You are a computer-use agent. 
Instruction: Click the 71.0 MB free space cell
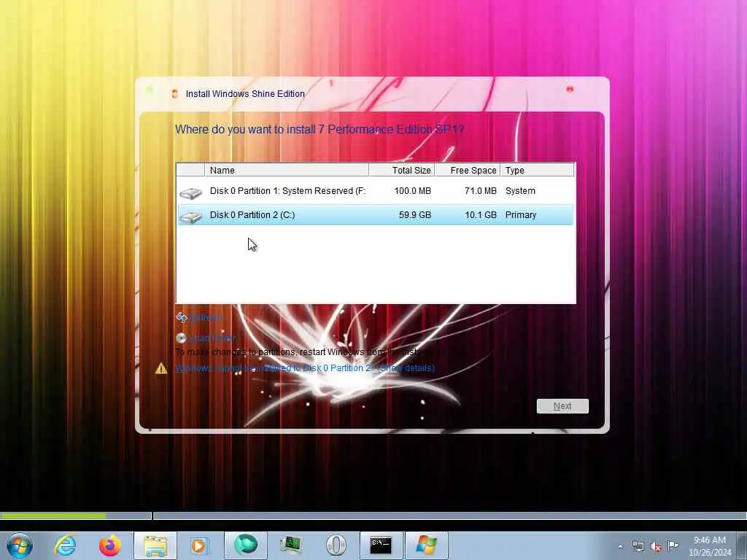click(480, 191)
